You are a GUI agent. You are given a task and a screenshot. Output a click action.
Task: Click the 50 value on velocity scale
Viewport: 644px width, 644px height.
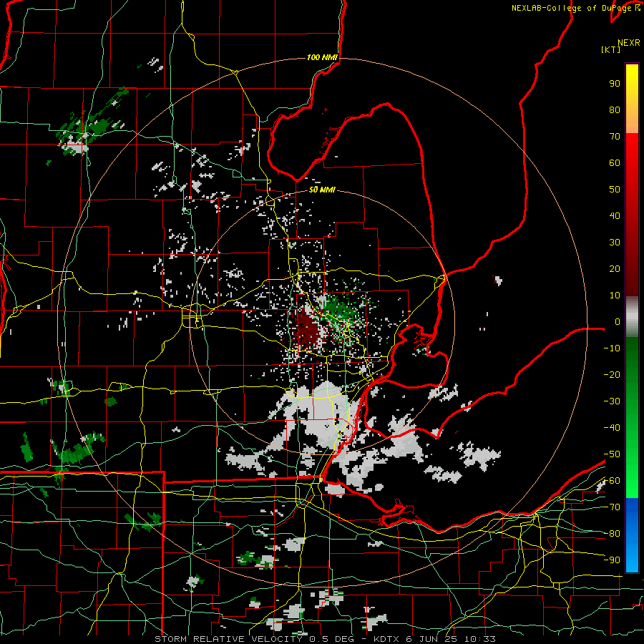(x=615, y=190)
